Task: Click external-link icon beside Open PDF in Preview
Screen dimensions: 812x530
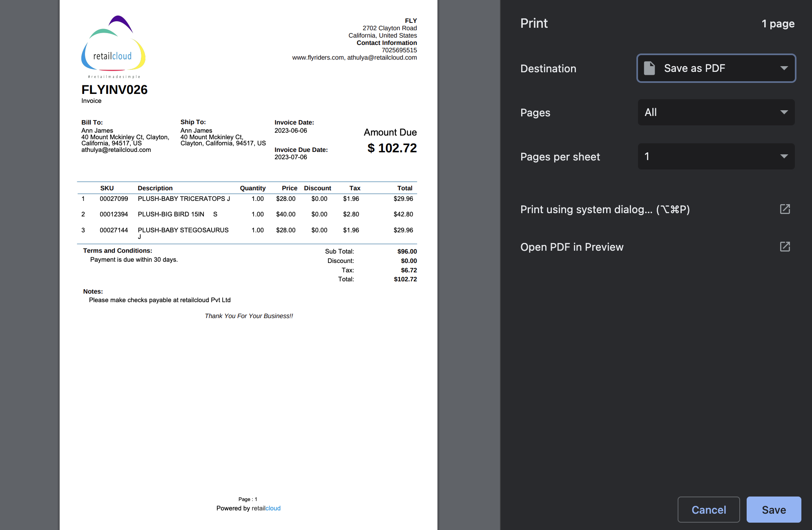Action: point(785,247)
